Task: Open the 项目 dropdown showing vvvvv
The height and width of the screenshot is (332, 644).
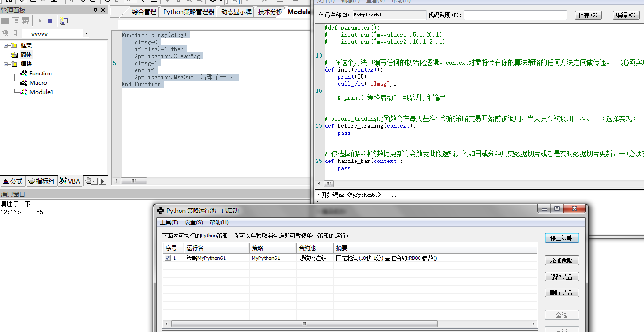Action: tap(86, 34)
